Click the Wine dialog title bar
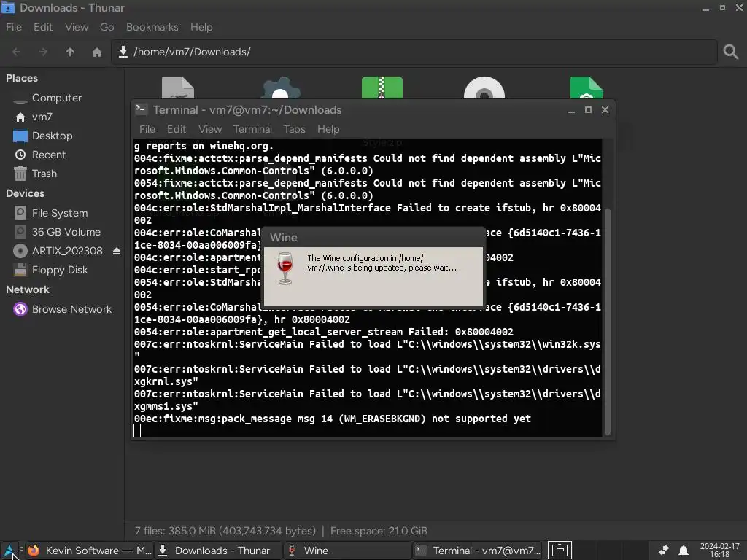 click(x=373, y=237)
